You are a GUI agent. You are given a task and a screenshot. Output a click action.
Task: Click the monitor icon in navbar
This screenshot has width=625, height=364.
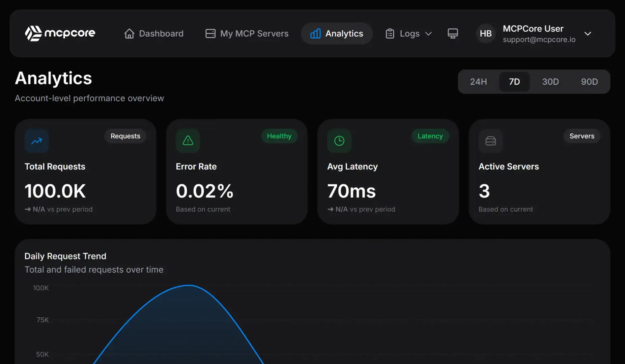453,33
